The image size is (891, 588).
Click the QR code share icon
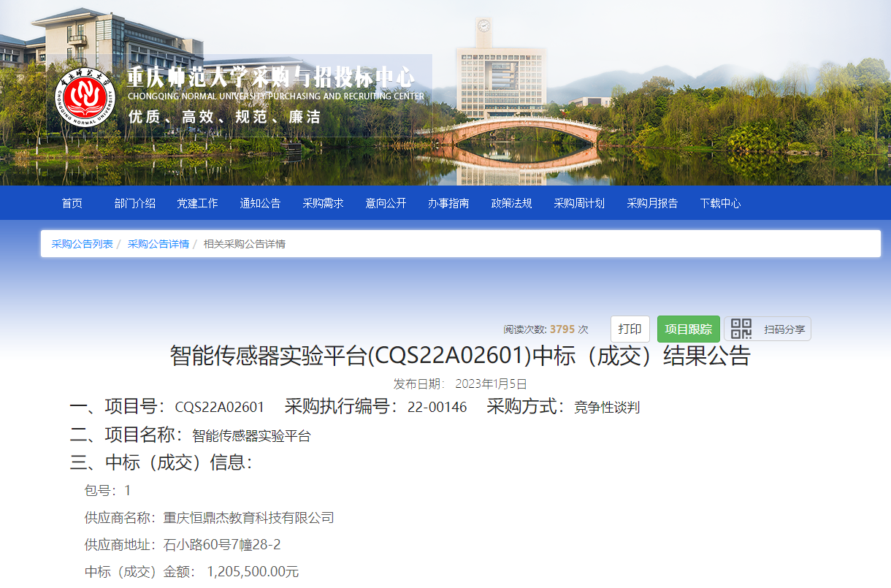click(741, 329)
